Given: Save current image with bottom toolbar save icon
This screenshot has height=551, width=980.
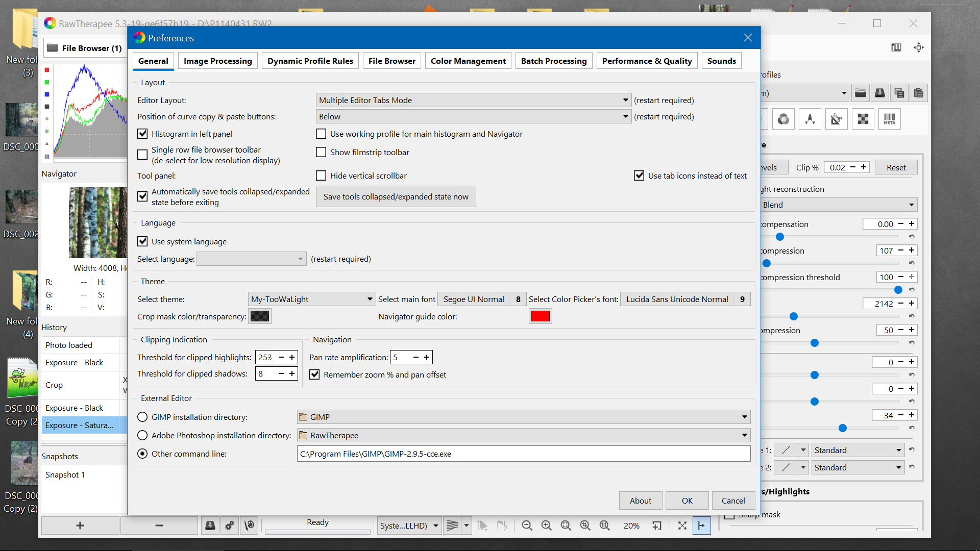Looking at the screenshot, I should tap(210, 525).
